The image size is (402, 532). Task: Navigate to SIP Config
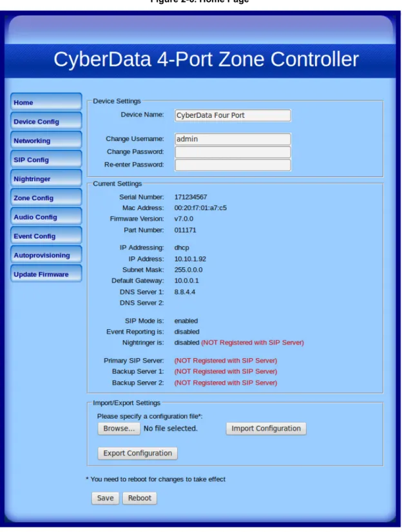pos(46,159)
